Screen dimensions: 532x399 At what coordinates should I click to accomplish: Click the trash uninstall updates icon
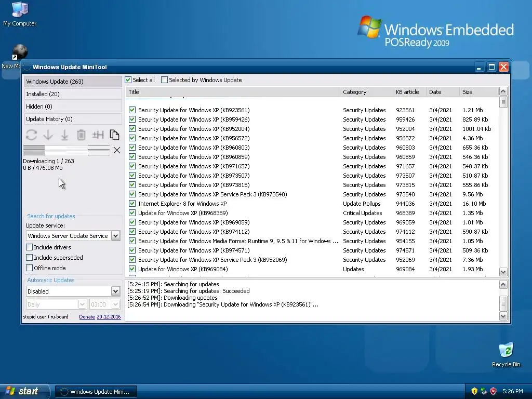click(81, 135)
